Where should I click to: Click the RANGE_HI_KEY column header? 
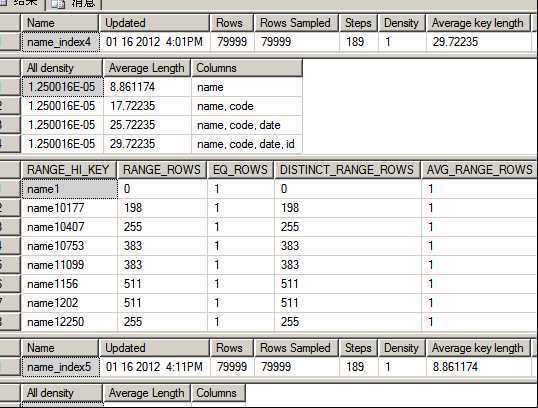pyautogui.click(x=69, y=170)
